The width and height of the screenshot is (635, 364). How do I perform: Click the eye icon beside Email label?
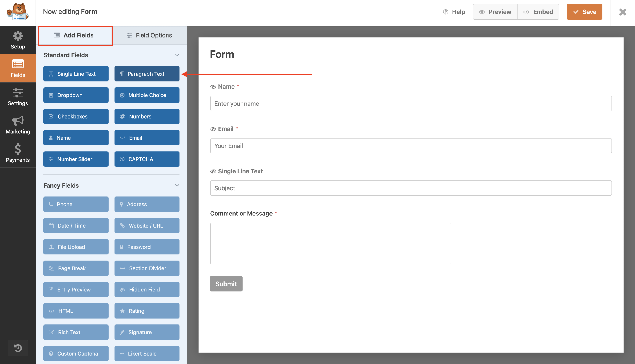coord(213,129)
